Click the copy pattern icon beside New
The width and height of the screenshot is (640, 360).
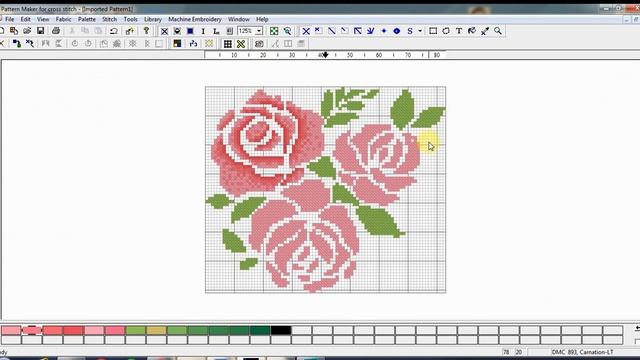(14, 31)
